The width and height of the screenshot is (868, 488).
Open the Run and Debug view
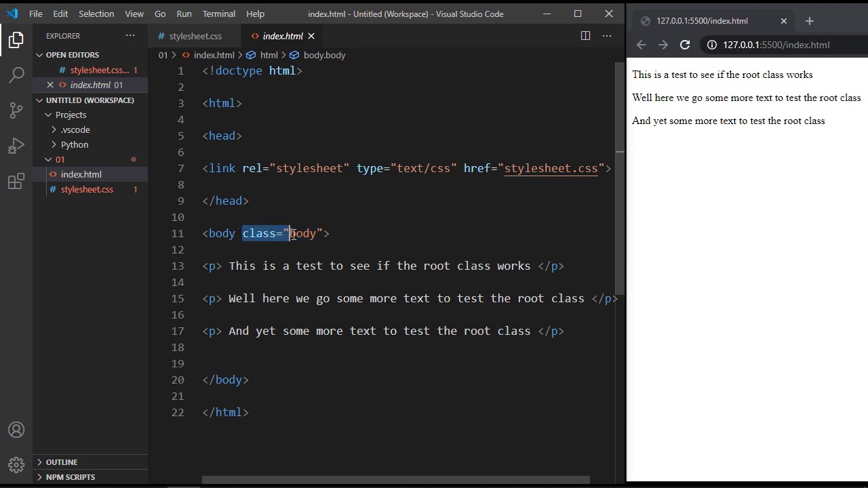(x=16, y=146)
